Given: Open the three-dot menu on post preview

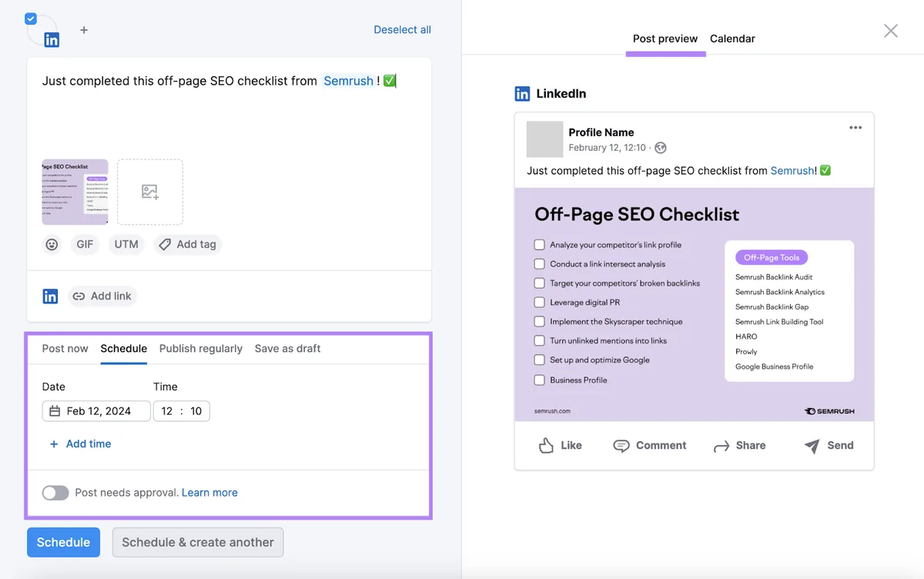Looking at the screenshot, I should tap(855, 128).
